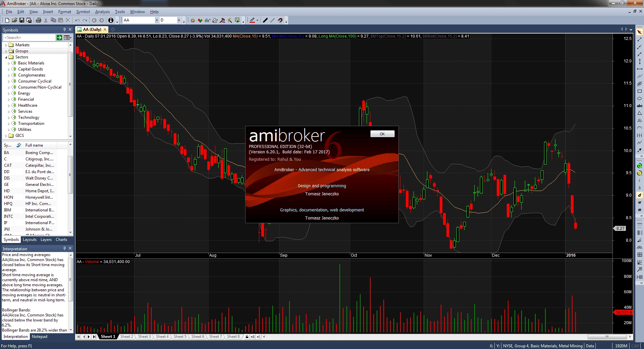Select the horizontal line drawing tool
Viewport: 644px width, 349px height.
(639, 69)
